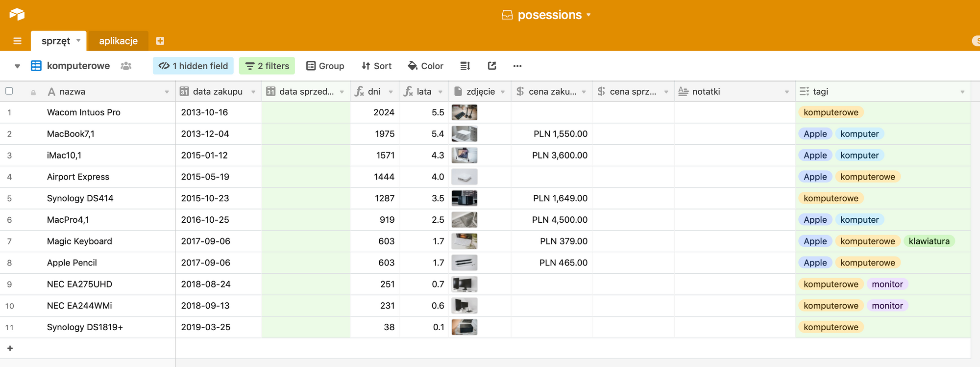Open the MacBook7,1 photo thumbnail
980x367 pixels.
pyautogui.click(x=464, y=134)
